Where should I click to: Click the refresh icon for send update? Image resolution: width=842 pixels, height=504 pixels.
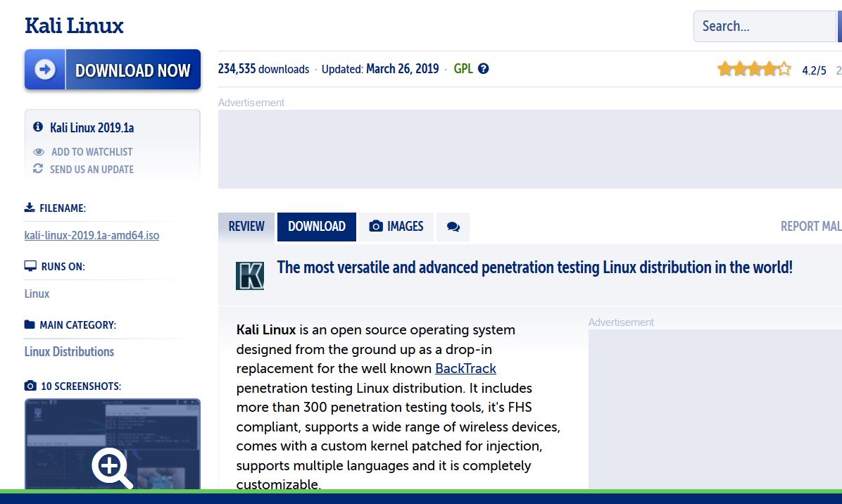tap(37, 168)
